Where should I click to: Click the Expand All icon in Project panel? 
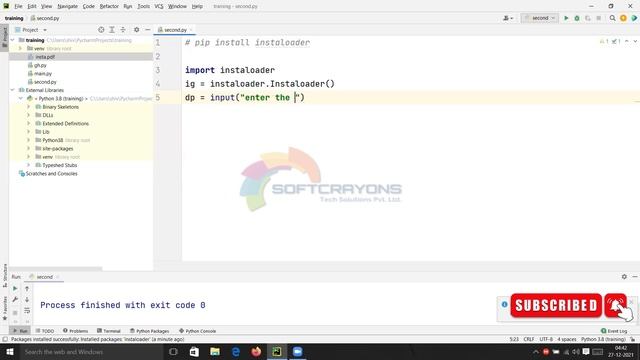112,30
